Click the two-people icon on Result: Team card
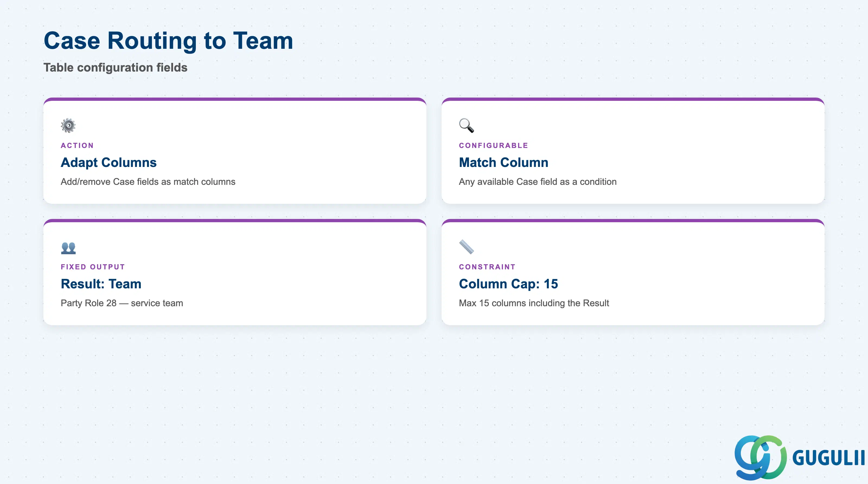Image resolution: width=868 pixels, height=484 pixels. (68, 248)
